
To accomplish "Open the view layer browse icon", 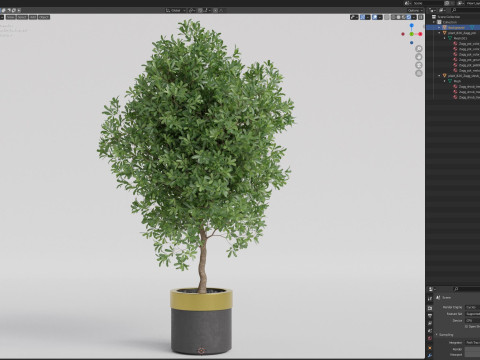I will point(461,3).
